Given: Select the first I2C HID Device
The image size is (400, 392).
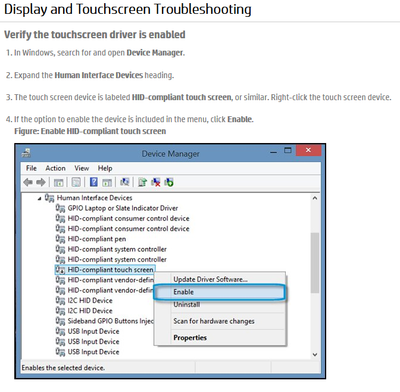Looking at the screenshot, I should click(90, 301).
